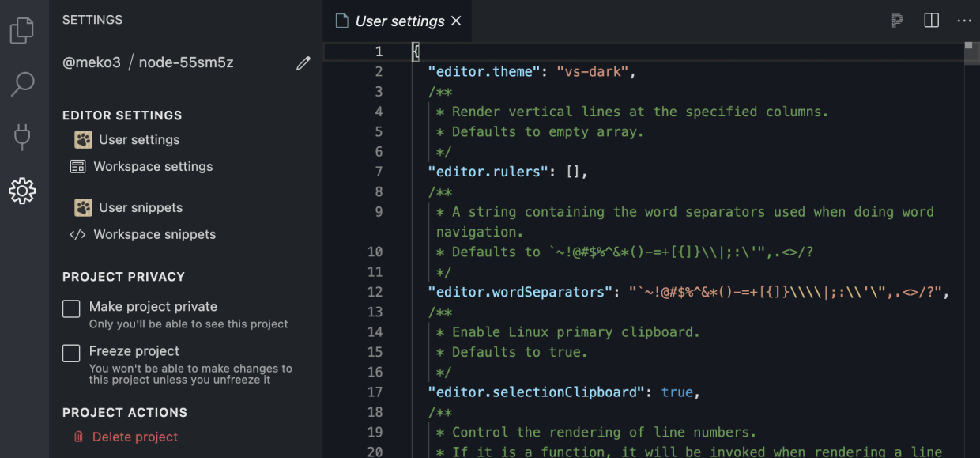Select the Settings gear icon in sidebar
The width and height of the screenshot is (980, 458).
pyautogui.click(x=22, y=191)
